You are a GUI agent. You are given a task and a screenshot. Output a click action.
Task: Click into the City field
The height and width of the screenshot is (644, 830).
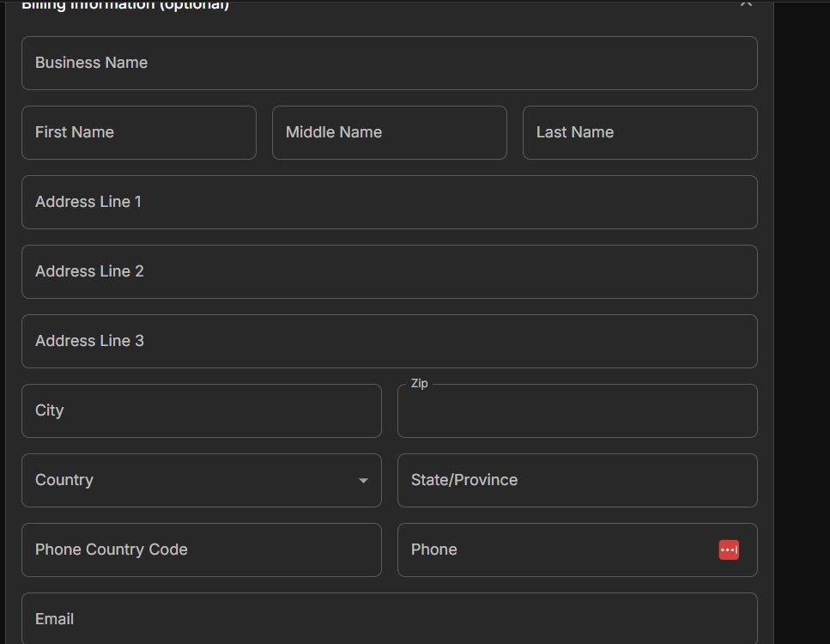coord(201,411)
